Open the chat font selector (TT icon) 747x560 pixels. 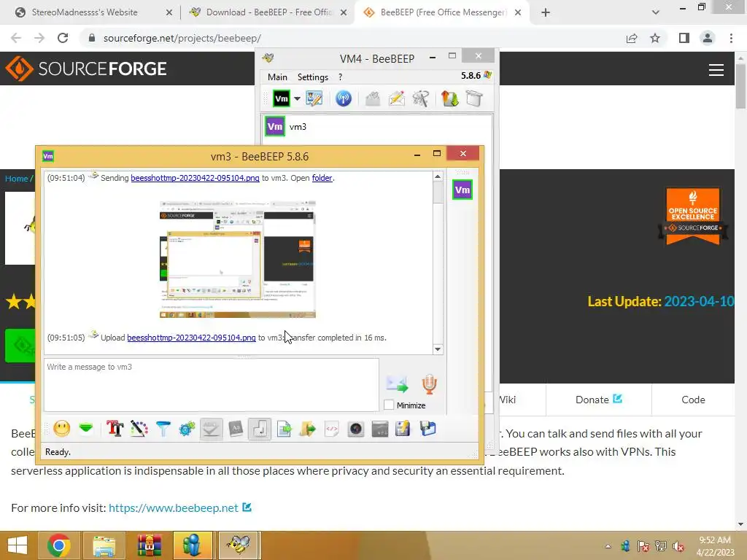tap(115, 429)
